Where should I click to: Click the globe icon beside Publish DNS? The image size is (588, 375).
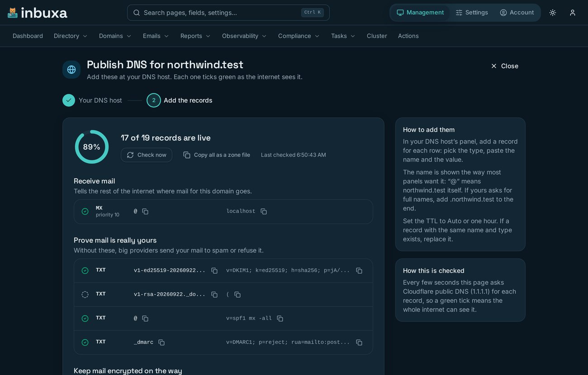tap(71, 70)
